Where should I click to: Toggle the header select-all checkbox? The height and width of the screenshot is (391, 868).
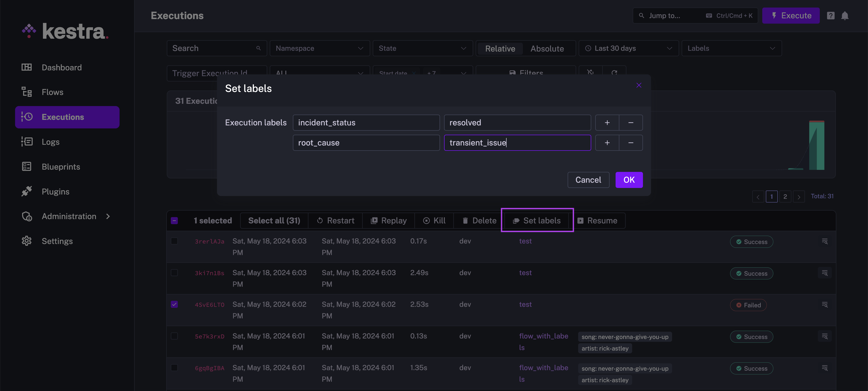click(x=174, y=221)
